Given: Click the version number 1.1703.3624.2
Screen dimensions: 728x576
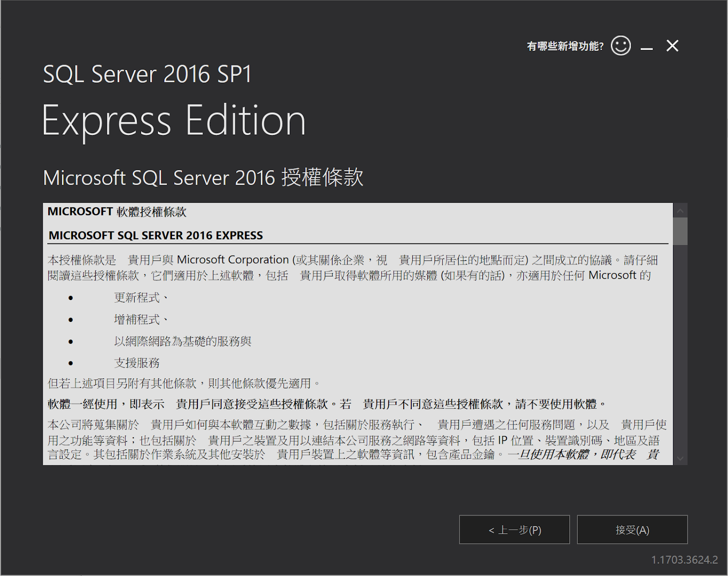Looking at the screenshot, I should click(684, 560).
